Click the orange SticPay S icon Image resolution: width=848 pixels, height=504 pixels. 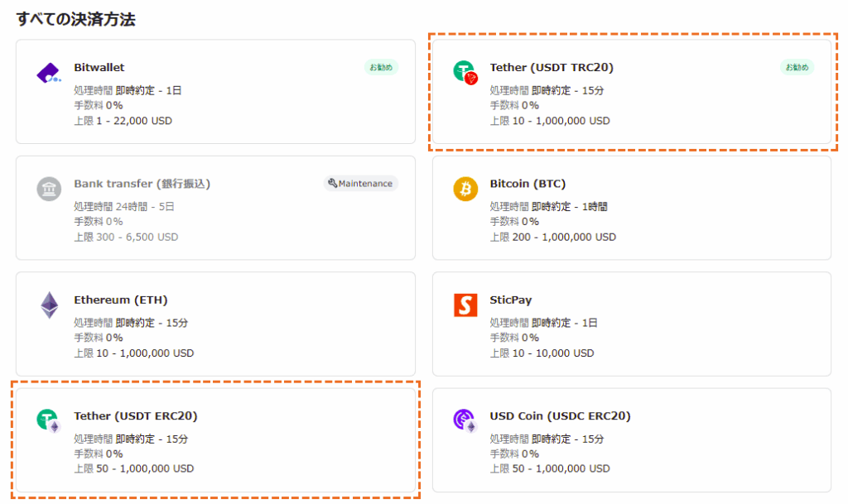[x=465, y=305]
